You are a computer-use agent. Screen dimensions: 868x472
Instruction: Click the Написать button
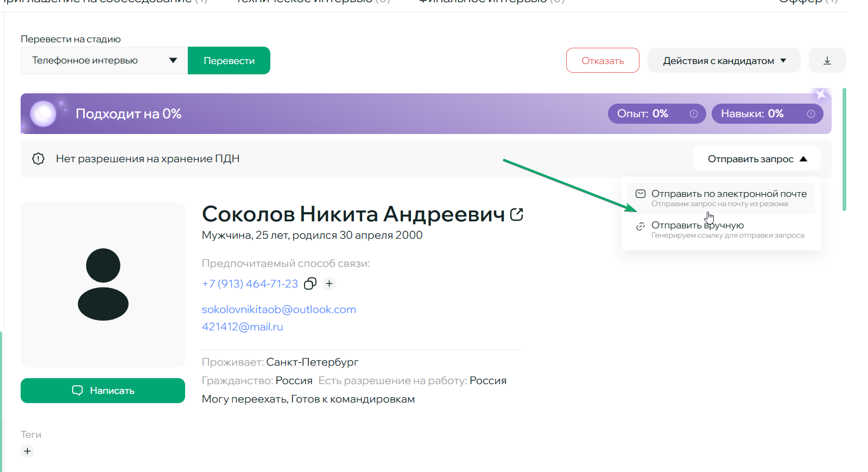103,391
